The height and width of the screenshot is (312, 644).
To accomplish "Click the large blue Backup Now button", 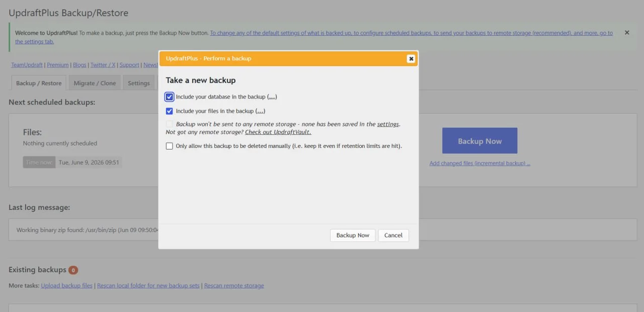I will tap(480, 141).
